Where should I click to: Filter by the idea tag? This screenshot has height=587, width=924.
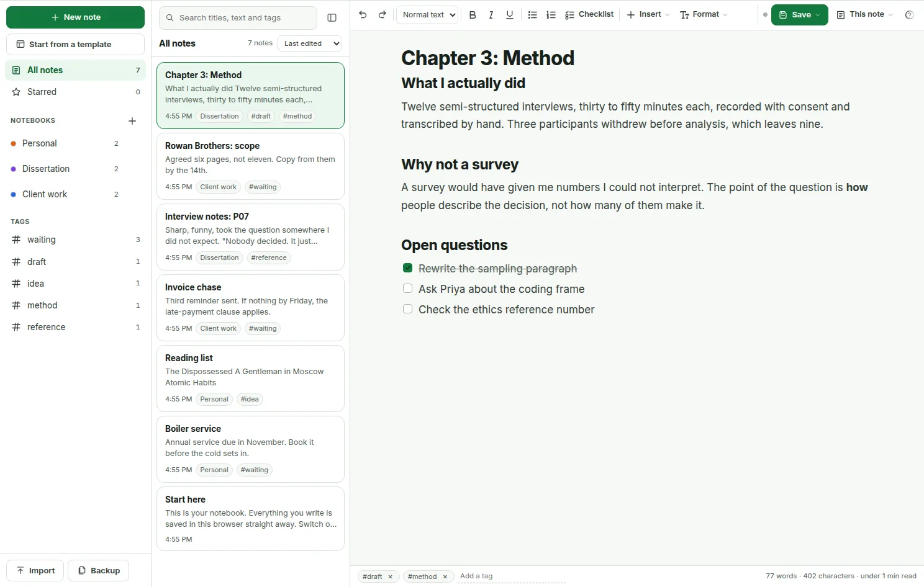pos(75,284)
